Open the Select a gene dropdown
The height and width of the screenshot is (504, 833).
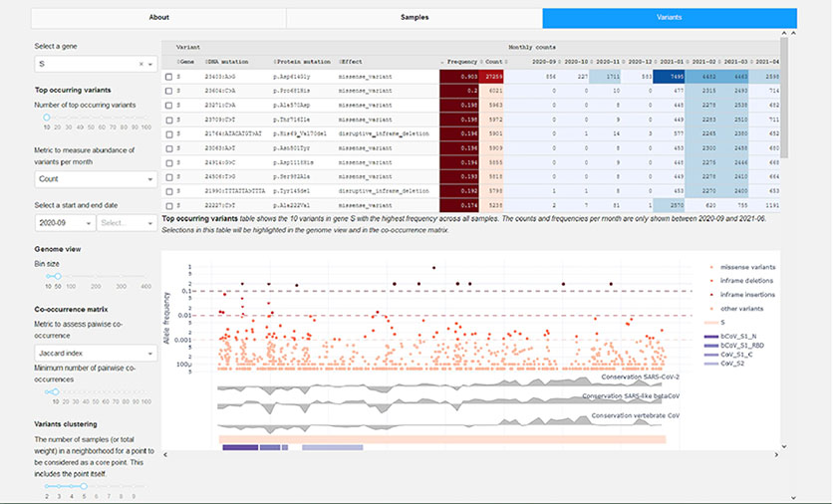pyautogui.click(x=96, y=64)
